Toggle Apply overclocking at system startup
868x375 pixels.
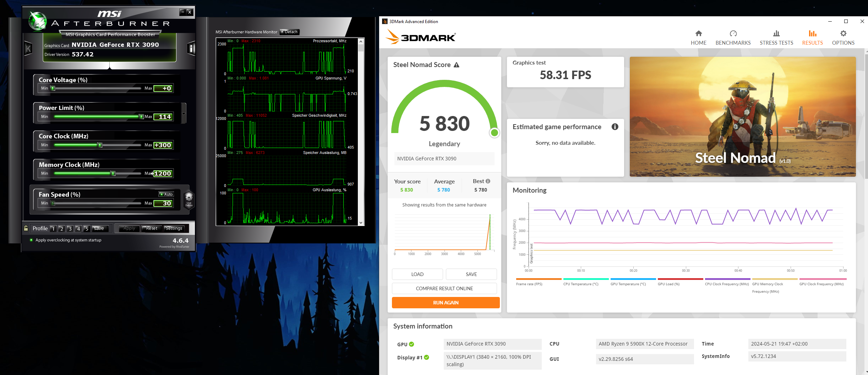31,240
